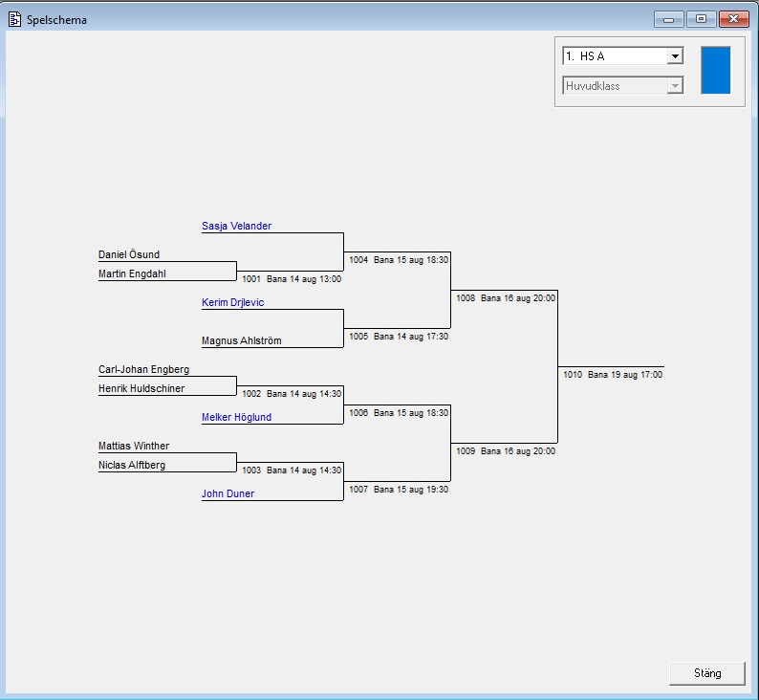Click on seeded player Melker Höglund

(x=236, y=418)
